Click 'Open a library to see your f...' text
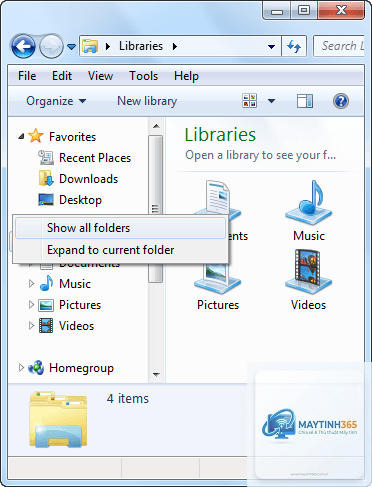 [x=260, y=155]
